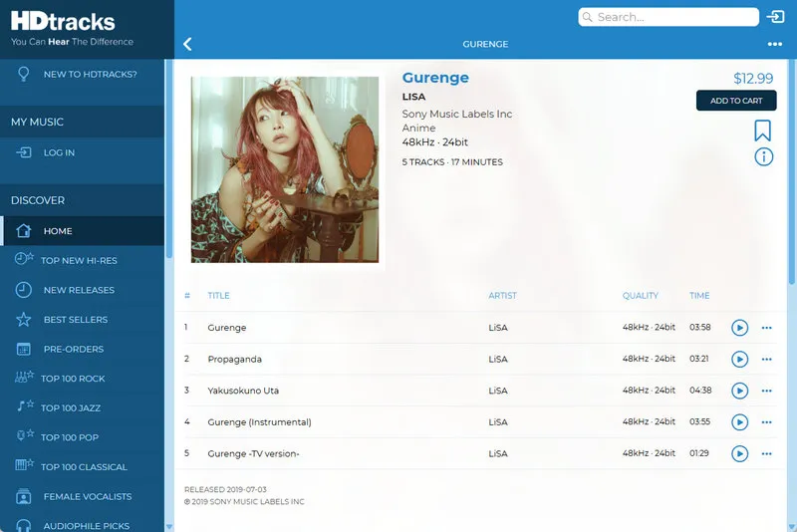This screenshot has width=797, height=532.
Task: Play track 1 Gurenge
Action: 739,328
